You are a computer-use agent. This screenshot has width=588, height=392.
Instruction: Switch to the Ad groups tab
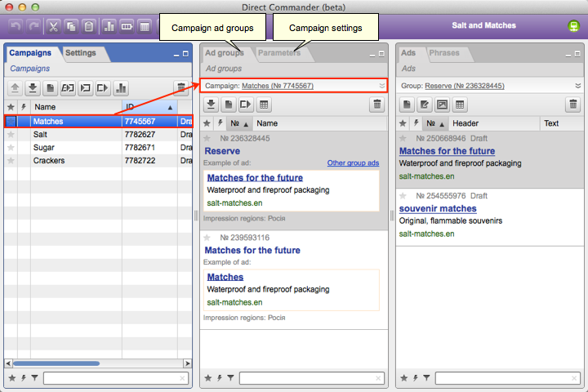pos(225,53)
